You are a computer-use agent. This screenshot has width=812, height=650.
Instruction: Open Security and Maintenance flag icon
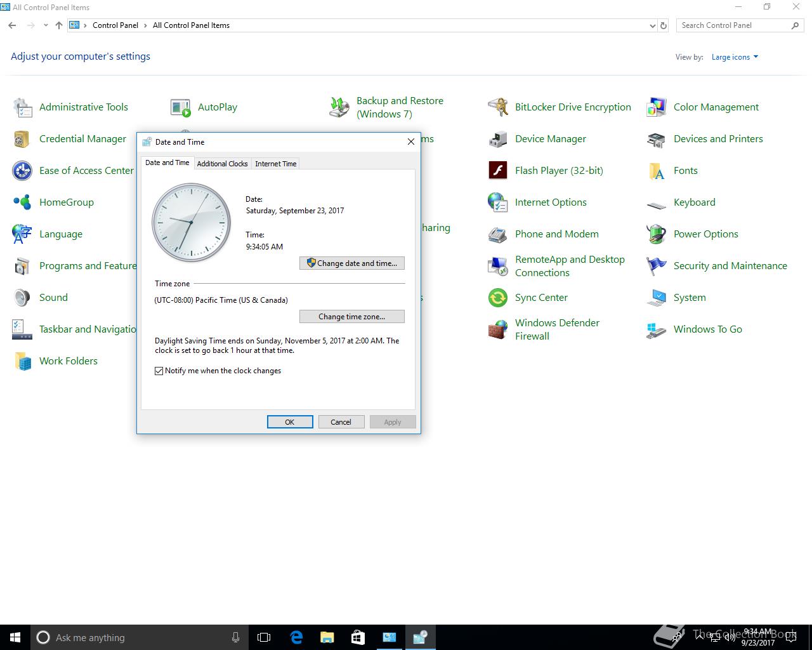pos(657,266)
